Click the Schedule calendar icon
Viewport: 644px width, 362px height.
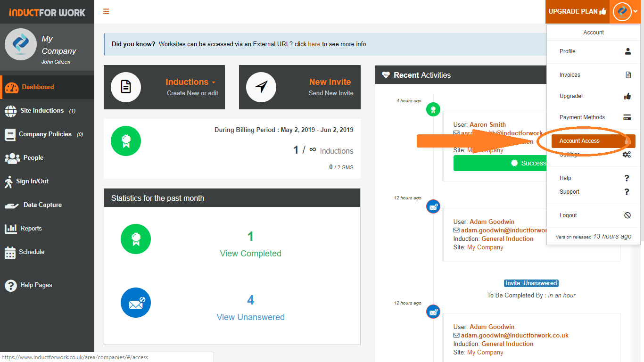point(10,253)
